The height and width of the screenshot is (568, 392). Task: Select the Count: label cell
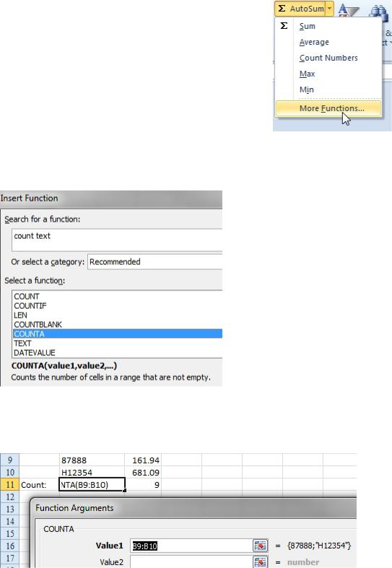(39, 485)
